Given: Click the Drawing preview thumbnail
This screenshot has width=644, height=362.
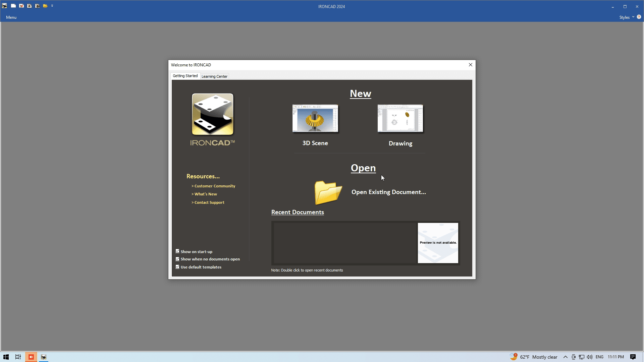Looking at the screenshot, I should 400,118.
